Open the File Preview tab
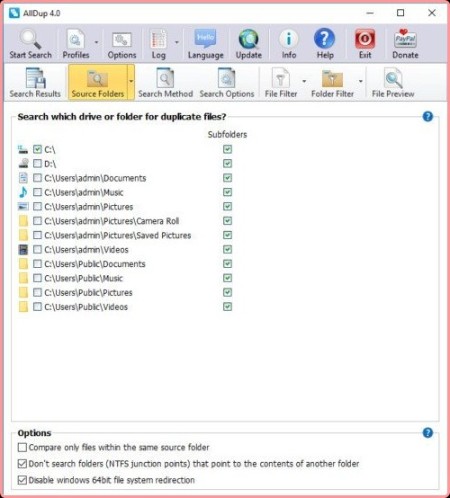Viewport: 450px width, 498px height. tap(393, 83)
